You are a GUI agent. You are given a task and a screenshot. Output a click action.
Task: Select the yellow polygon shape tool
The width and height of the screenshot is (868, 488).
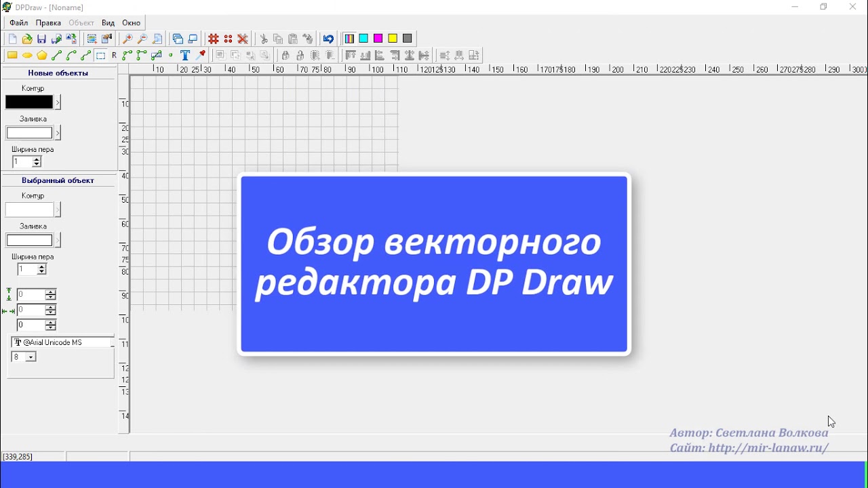click(x=42, y=56)
